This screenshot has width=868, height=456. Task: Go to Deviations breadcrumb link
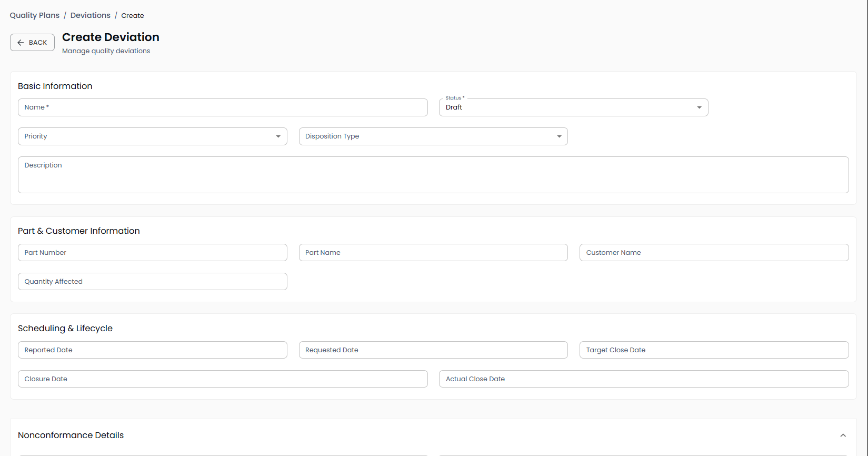[x=91, y=15]
